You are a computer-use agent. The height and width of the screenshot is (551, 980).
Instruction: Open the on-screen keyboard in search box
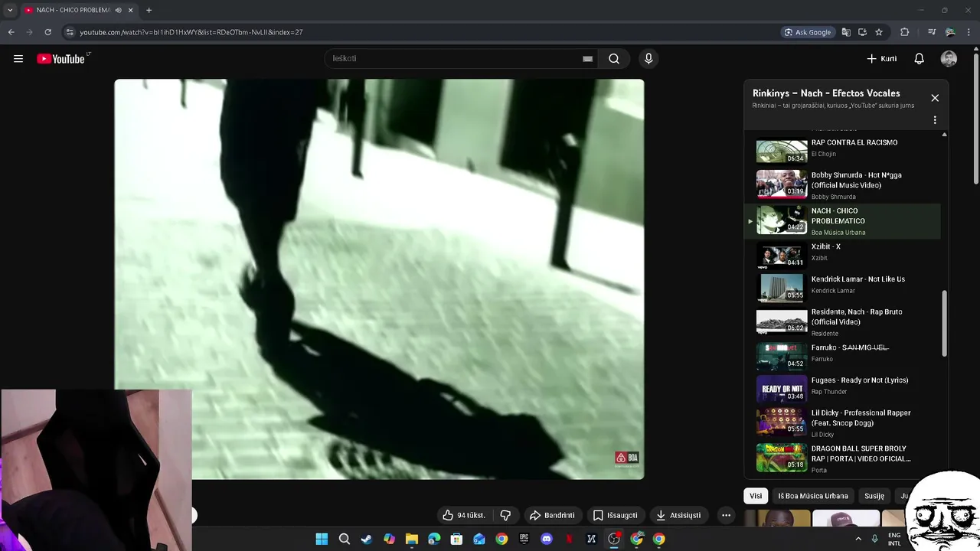point(587,59)
